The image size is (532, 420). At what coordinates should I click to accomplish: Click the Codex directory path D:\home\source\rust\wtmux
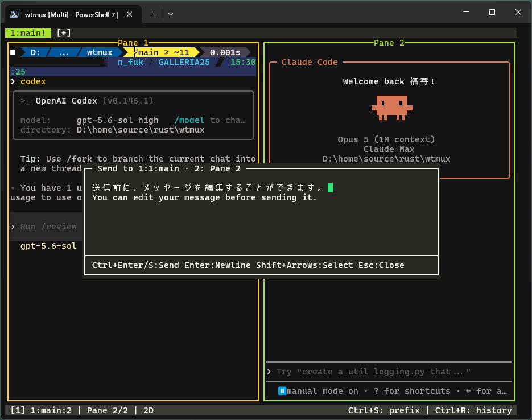pyautogui.click(x=141, y=130)
